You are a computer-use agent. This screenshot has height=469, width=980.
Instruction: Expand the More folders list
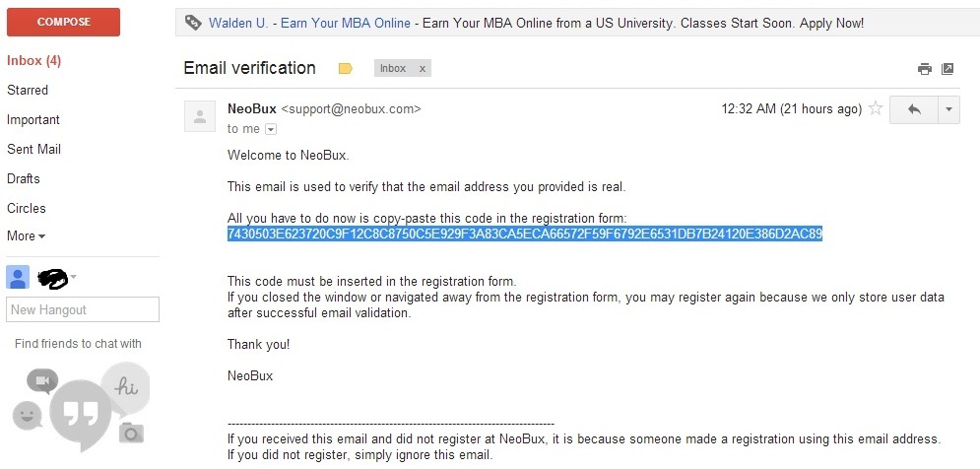click(27, 236)
